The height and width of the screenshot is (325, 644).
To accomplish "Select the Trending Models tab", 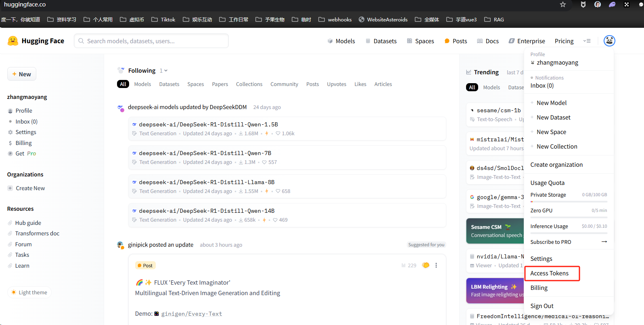I will click(491, 87).
